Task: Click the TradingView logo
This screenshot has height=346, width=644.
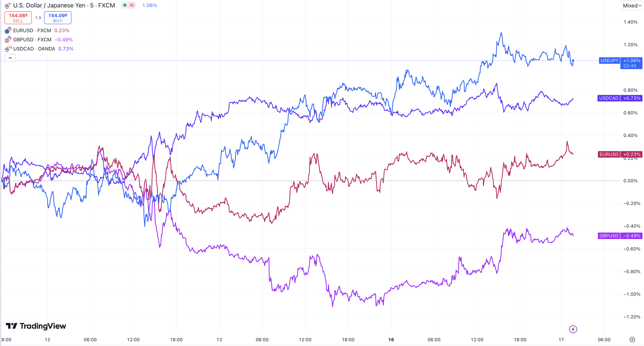Action: click(x=36, y=326)
